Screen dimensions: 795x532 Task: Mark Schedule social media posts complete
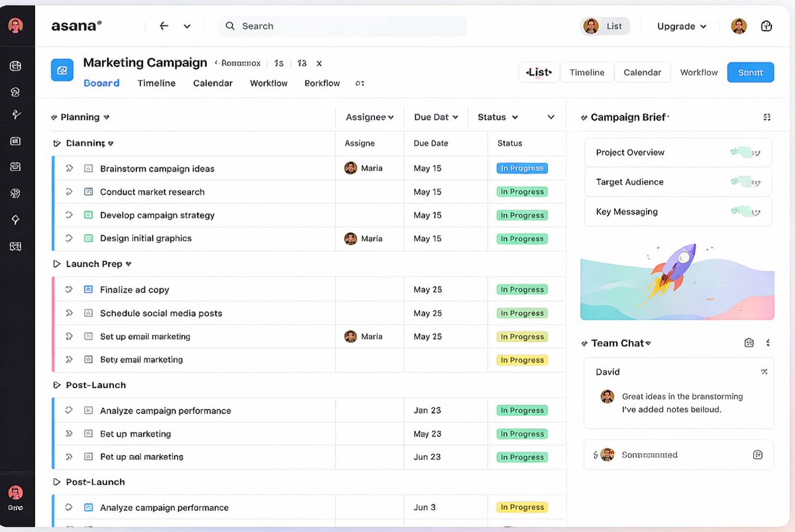(69, 313)
